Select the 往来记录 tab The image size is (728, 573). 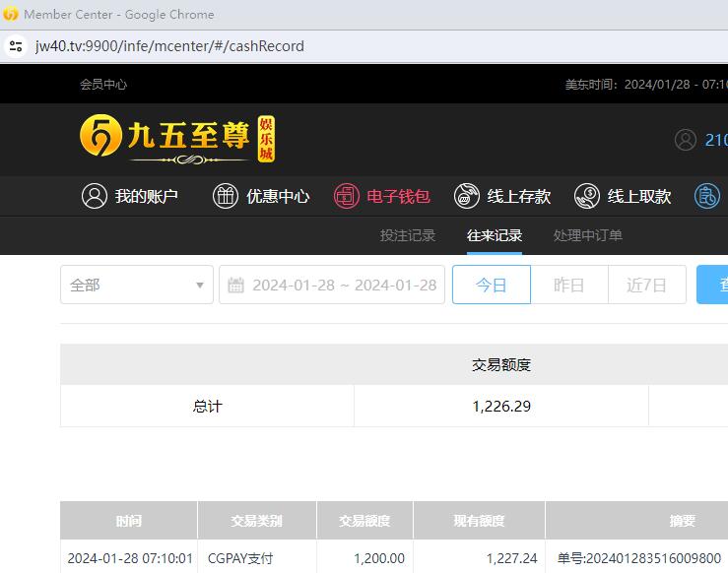[495, 235]
